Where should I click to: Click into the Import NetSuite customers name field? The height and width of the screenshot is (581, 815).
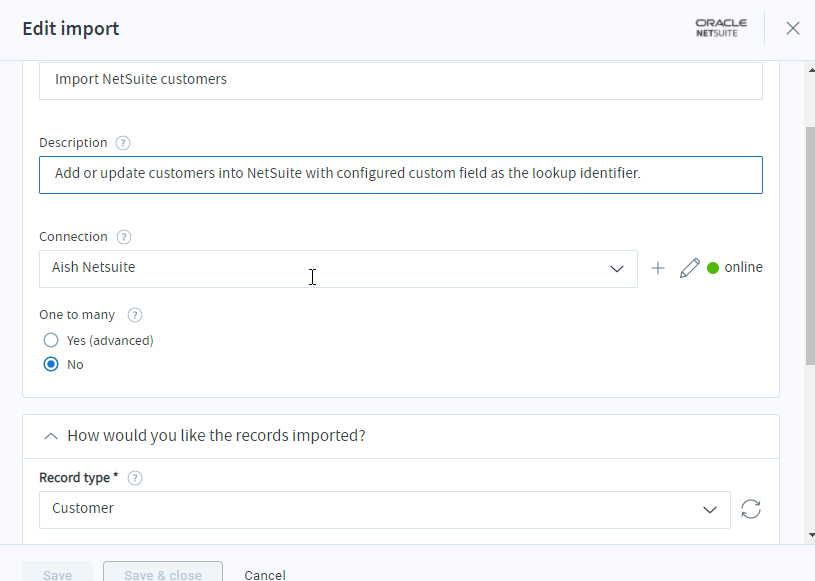pos(401,81)
